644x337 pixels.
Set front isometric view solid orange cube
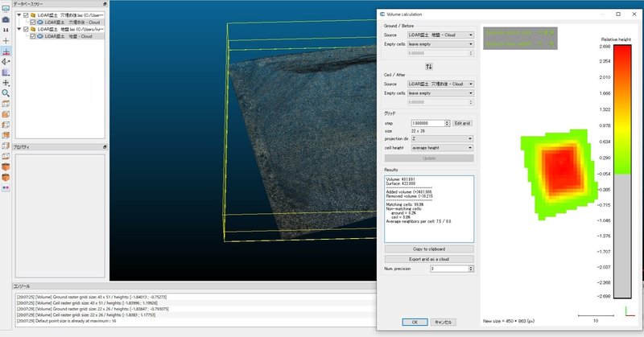(6, 167)
